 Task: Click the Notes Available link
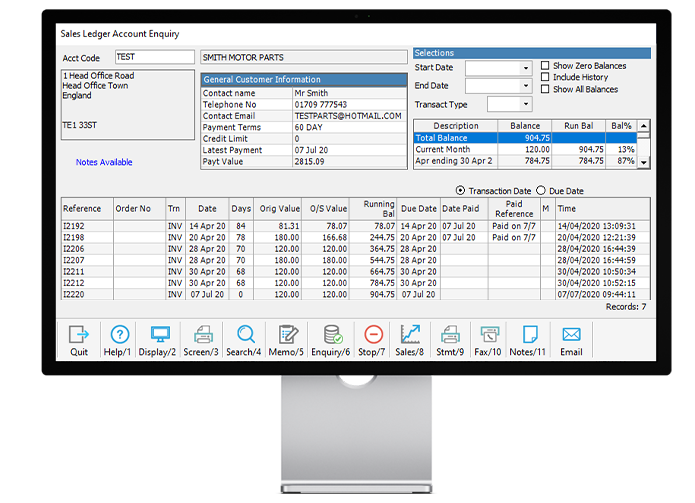click(104, 162)
